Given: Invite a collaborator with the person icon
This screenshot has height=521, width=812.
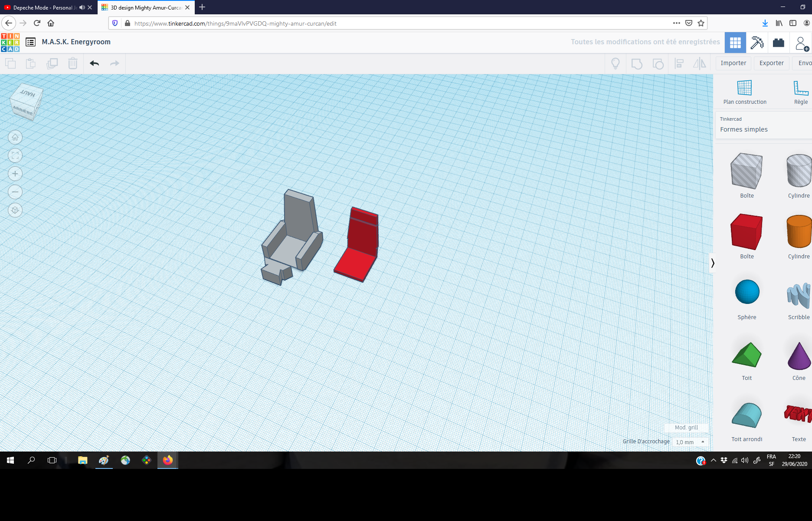Looking at the screenshot, I should (802, 43).
